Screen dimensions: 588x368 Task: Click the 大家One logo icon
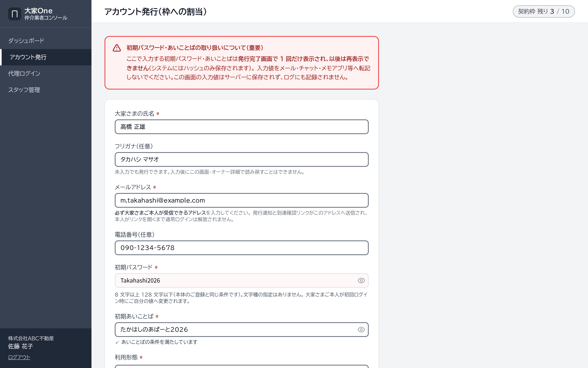point(14,14)
